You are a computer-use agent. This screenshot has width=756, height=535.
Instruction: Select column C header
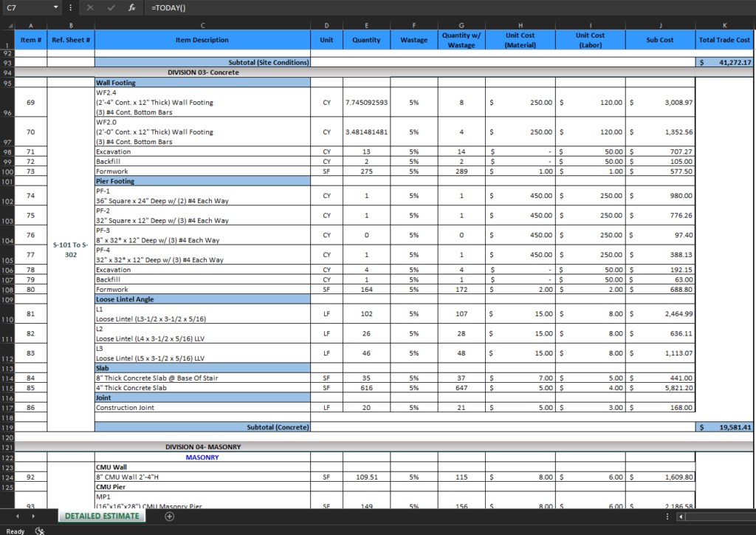[202, 25]
